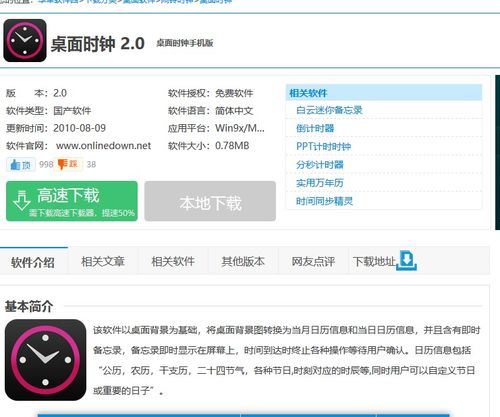Click the green 高速下载 button

click(x=72, y=201)
